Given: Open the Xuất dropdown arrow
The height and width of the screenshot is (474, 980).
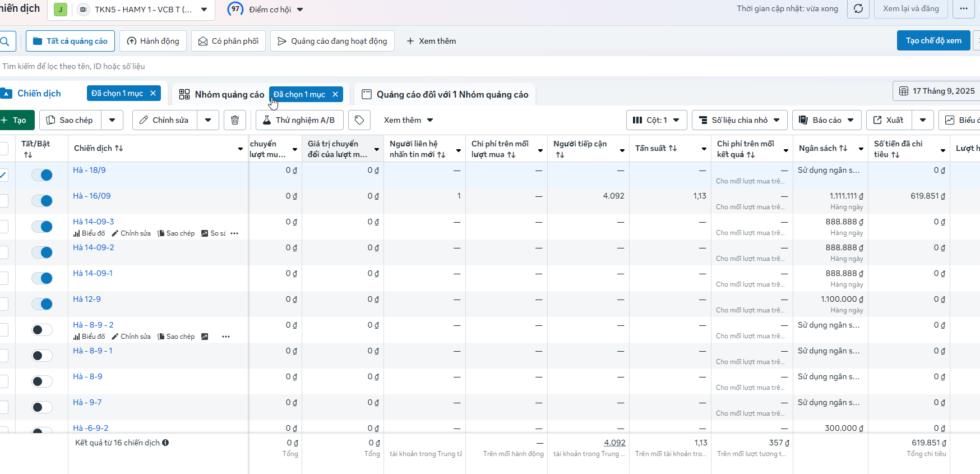Looking at the screenshot, I should [x=923, y=120].
